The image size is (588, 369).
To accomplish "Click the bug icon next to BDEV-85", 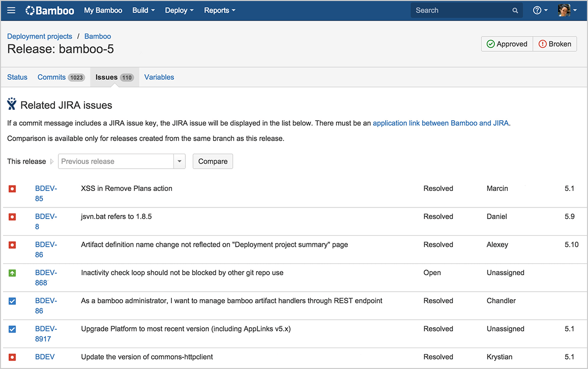I will [12, 188].
